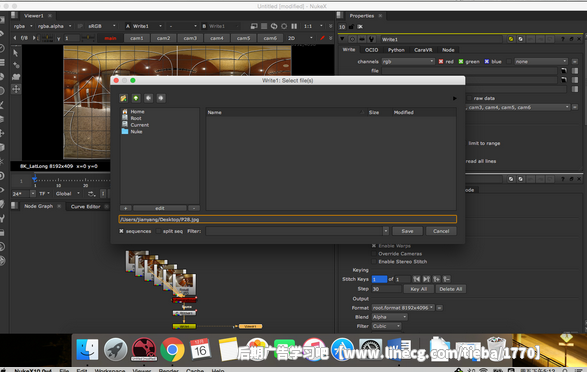Select the camera tool in viewer sidebar
This screenshot has width=587, height=372.
tap(16, 77)
